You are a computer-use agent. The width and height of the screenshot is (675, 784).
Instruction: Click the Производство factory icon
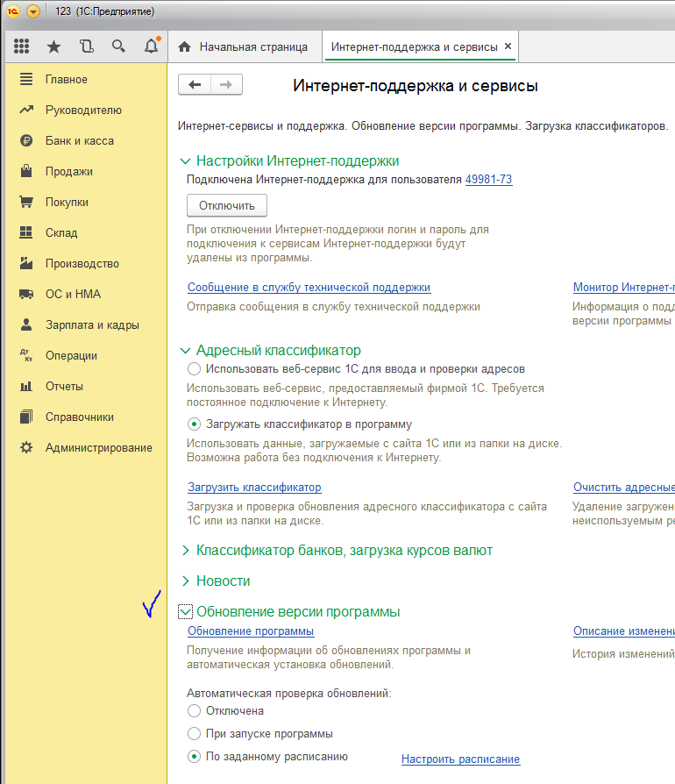[x=26, y=263]
